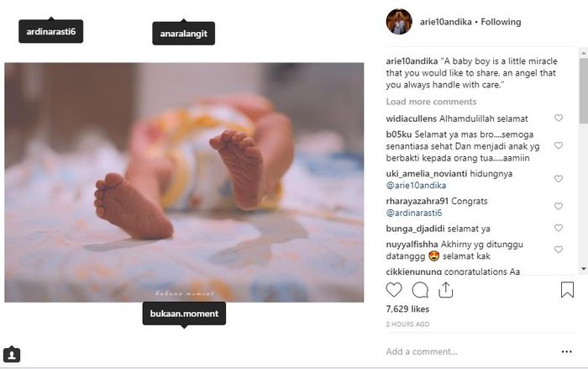Like widiacullens' comment
This screenshot has height=369, width=588.
(x=559, y=119)
